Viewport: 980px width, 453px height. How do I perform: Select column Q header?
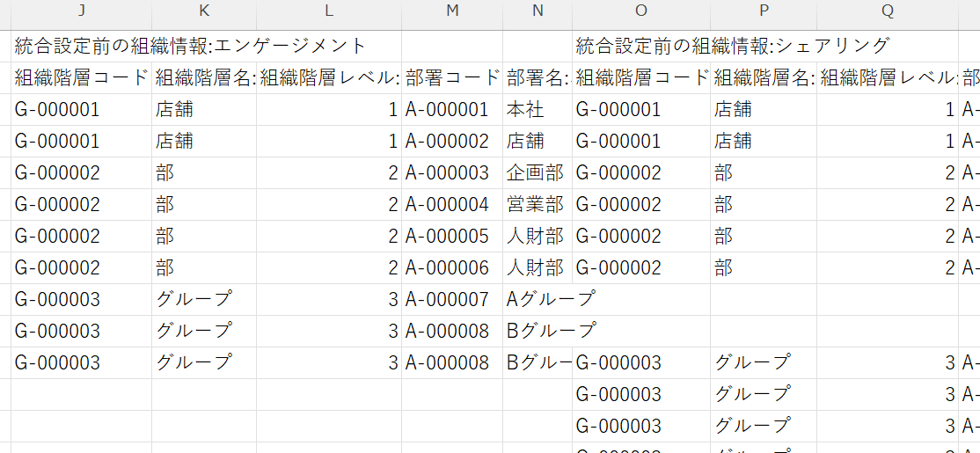pos(887,11)
